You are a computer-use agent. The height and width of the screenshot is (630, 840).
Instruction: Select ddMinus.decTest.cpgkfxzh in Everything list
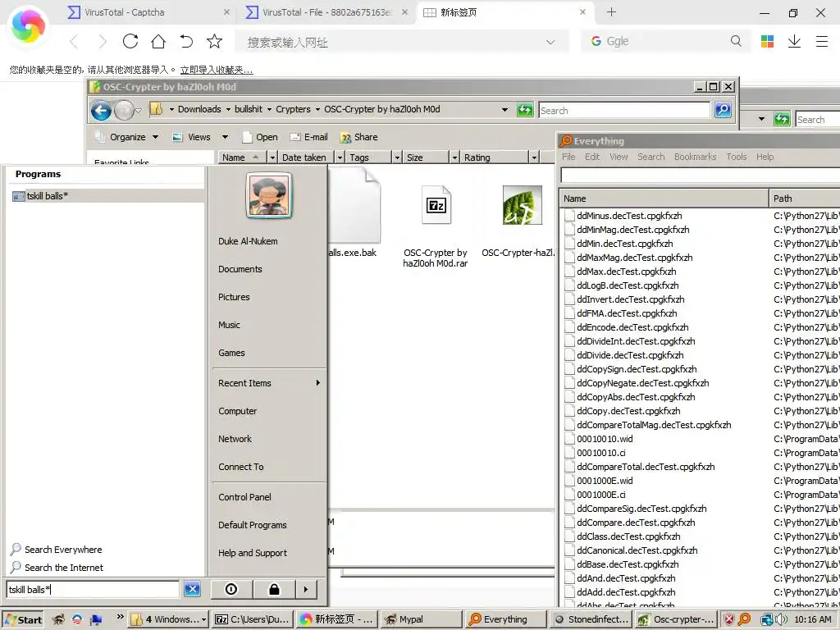[629, 216]
